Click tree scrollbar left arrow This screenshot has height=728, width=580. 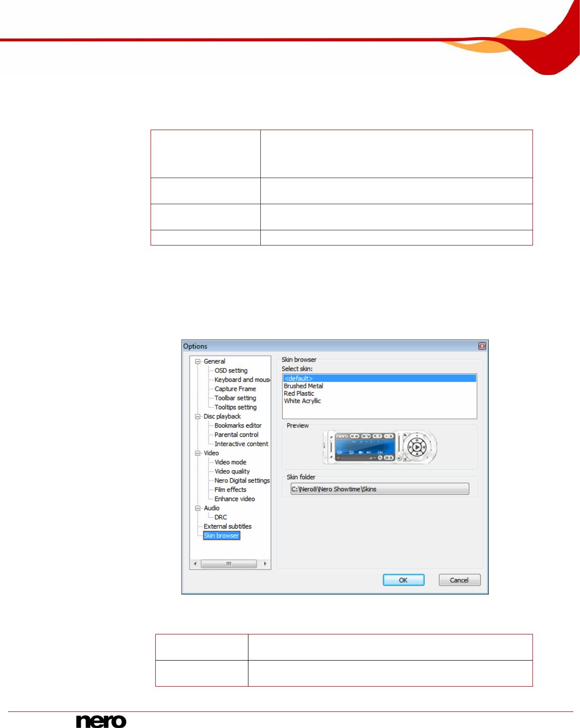tap(195, 564)
